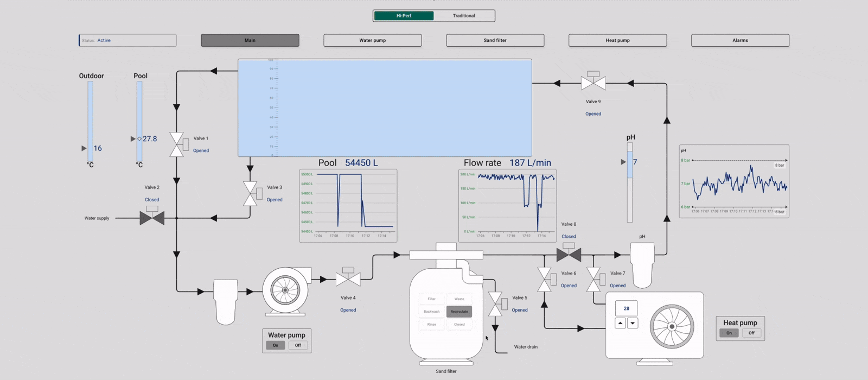Select the heat pump fan graphic
868x380 pixels.
click(x=672, y=326)
